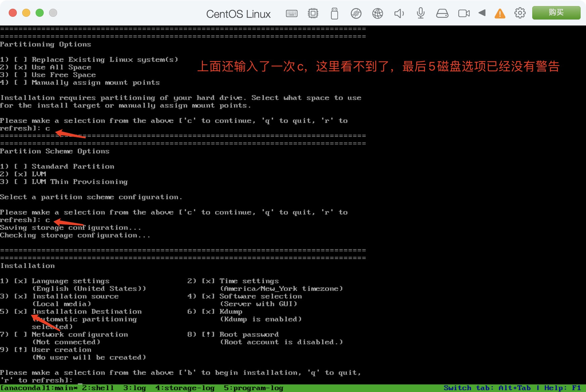Click '(English (United States))' text
Viewport: 586px width, 392px height.
89,289
